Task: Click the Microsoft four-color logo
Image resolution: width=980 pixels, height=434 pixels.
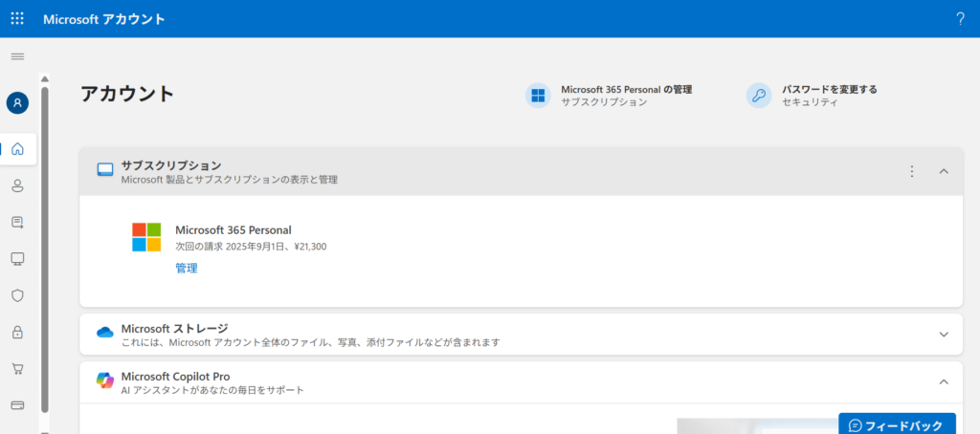Action: [146, 237]
